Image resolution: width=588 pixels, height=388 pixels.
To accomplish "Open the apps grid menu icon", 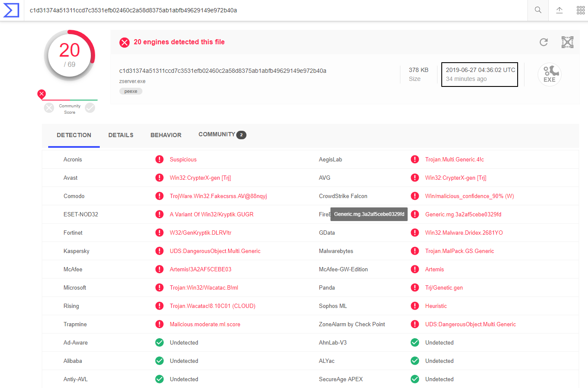I will 581,10.
